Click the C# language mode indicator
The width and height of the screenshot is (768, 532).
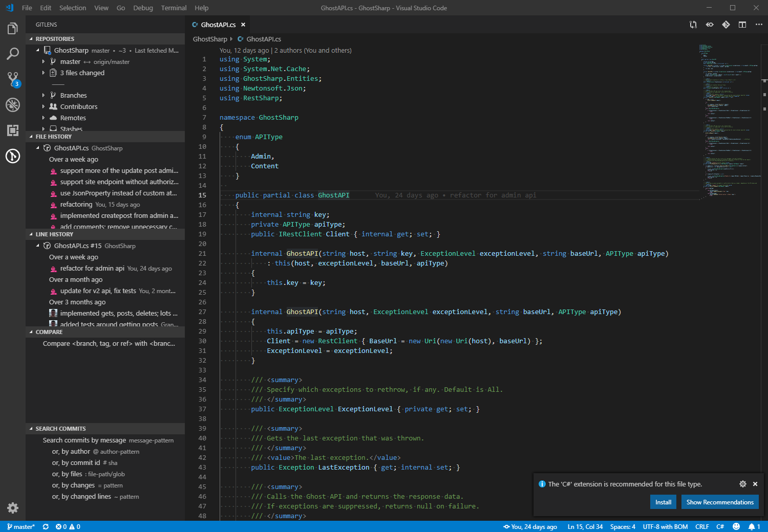coord(720,526)
